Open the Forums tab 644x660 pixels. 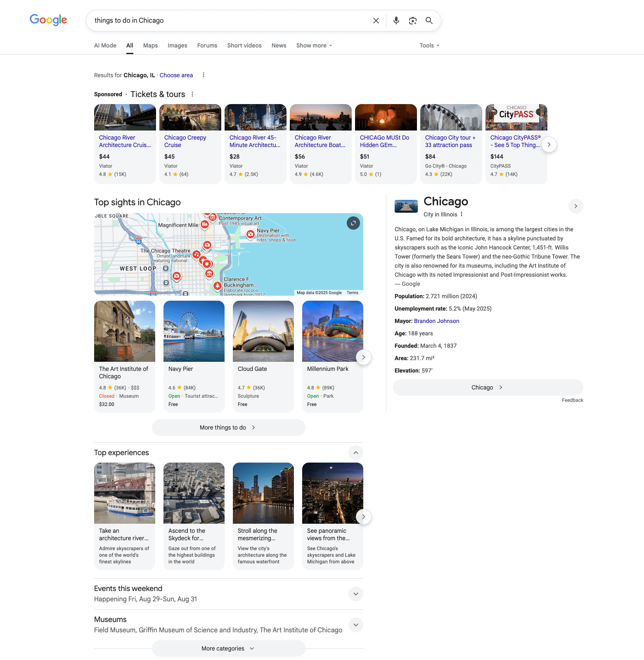coord(207,45)
